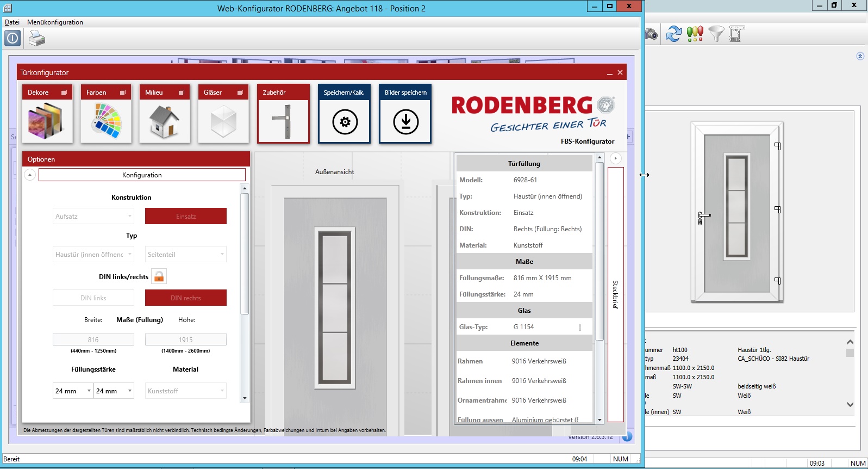Choose DIN links orientation
Viewport: 868px width, 469px height.
point(93,298)
